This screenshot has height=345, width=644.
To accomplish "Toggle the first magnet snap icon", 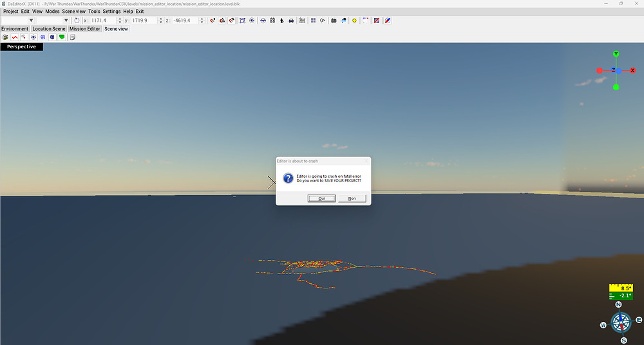I will 213,21.
